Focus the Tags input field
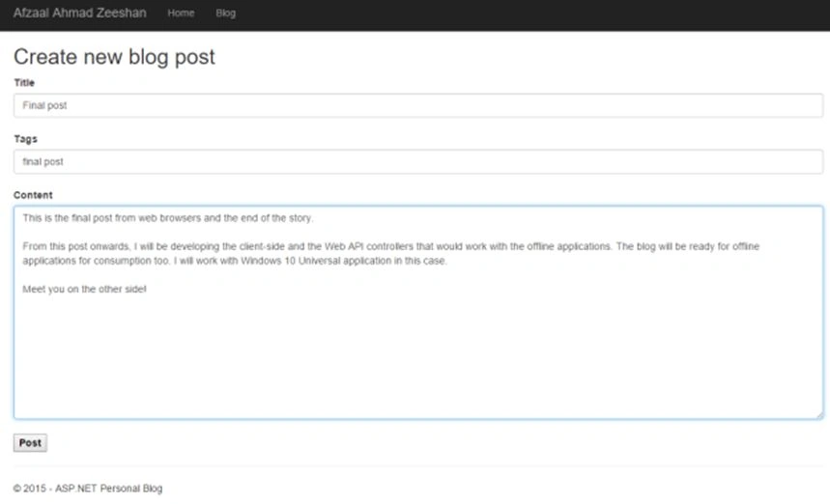830x504 pixels. point(418,161)
